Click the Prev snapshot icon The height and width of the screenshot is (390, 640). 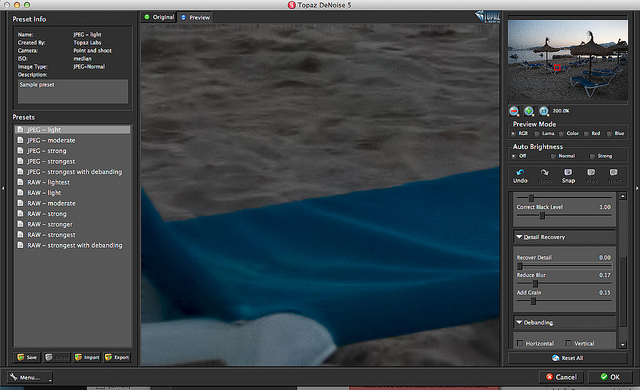pos(591,173)
